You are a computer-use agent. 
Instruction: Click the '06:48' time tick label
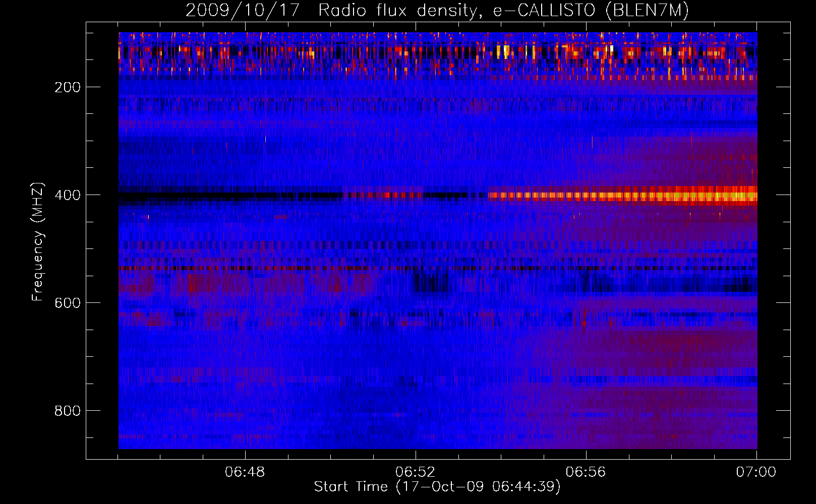[x=245, y=472]
